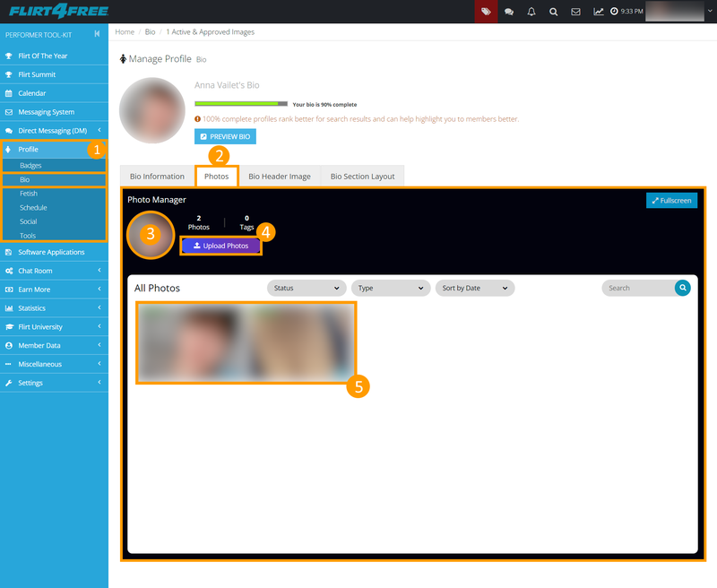Expand the Settings sidebar menu
This screenshot has height=588, width=717.
pyautogui.click(x=30, y=382)
